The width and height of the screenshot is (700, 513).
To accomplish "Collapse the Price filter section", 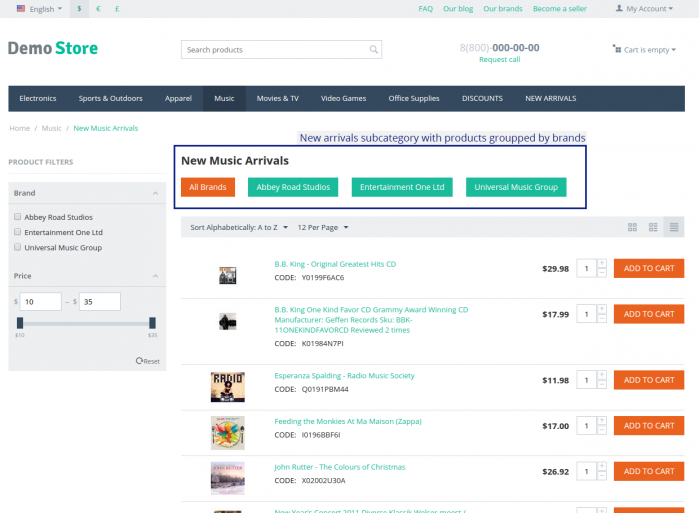I will point(155,276).
